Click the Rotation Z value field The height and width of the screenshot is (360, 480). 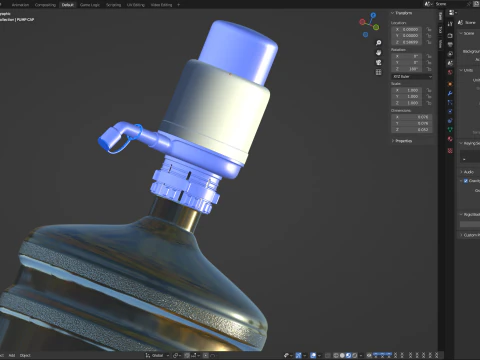pyautogui.click(x=407, y=69)
